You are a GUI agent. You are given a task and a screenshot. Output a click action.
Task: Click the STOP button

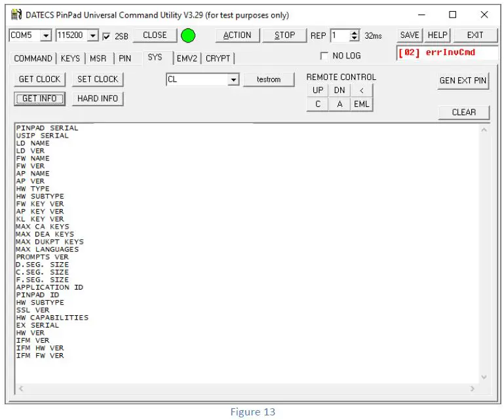tap(285, 35)
